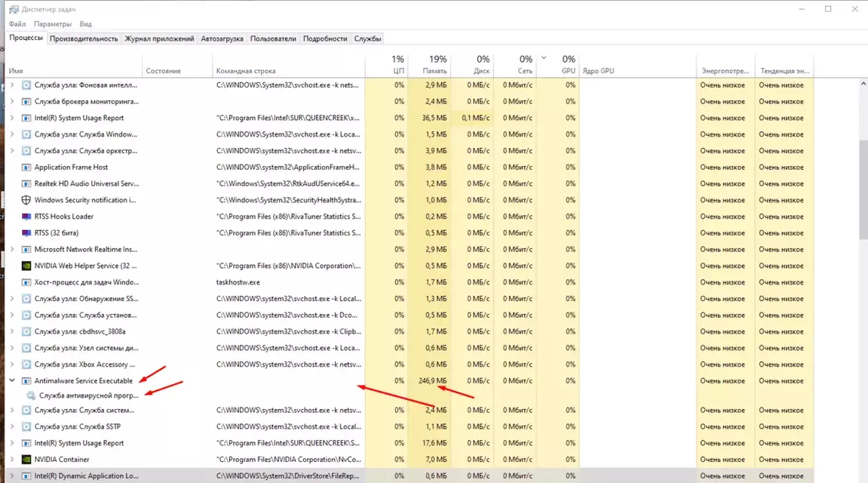Select the Служба узла: Служба установки row
868x483 pixels.
[409, 315]
